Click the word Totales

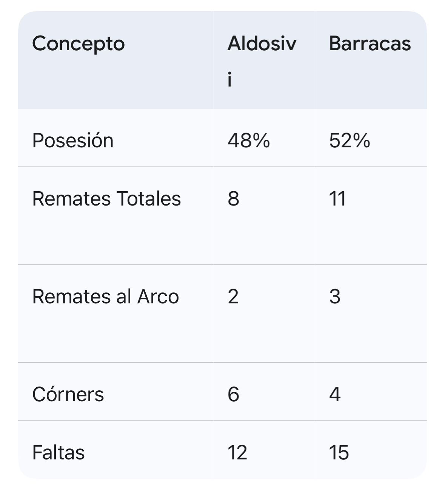coord(149,199)
